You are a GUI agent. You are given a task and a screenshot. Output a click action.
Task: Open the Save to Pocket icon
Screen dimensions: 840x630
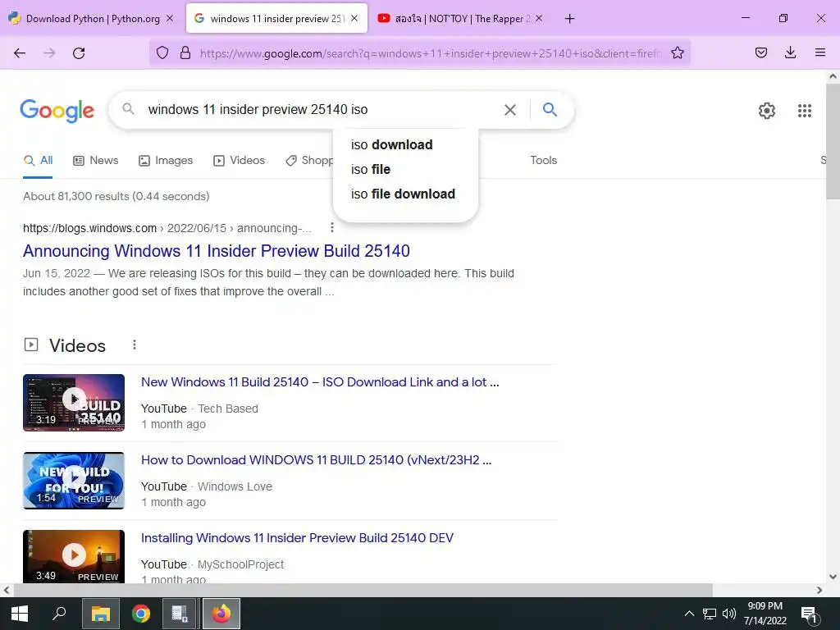tap(760, 52)
